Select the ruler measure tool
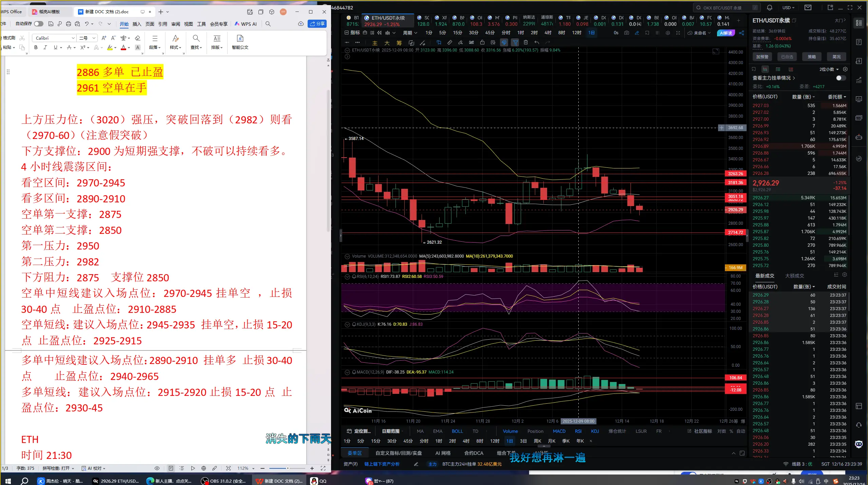 449,42
